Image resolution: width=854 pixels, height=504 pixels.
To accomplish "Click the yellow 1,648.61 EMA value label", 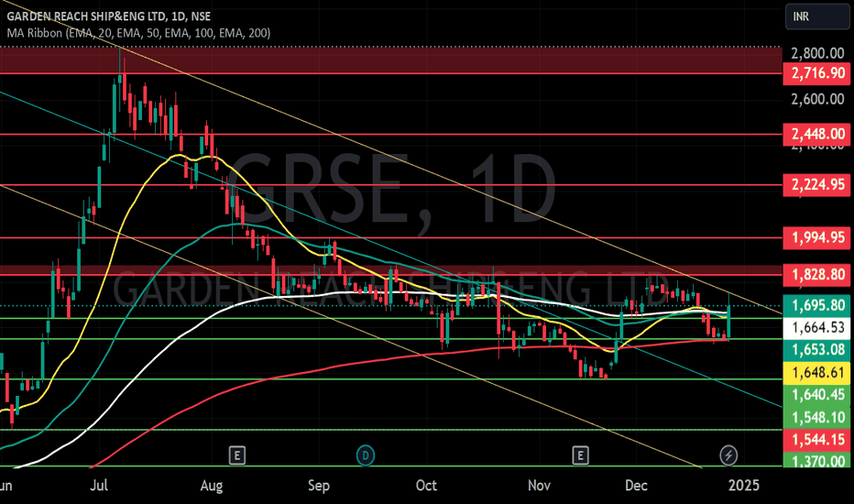I will [x=816, y=372].
